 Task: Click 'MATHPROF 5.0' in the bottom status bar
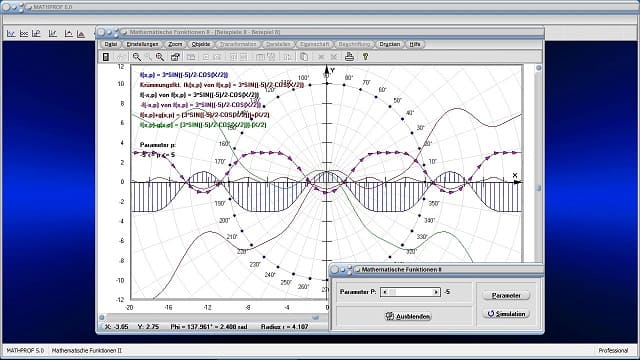point(25,351)
